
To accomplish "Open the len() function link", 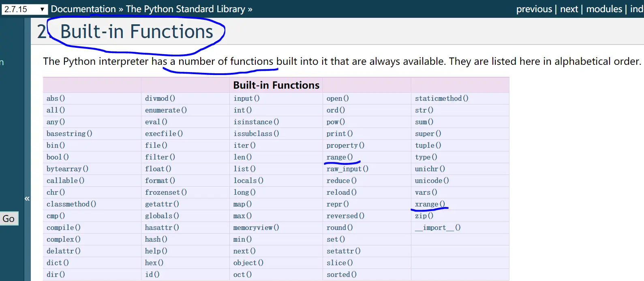I will click(242, 157).
